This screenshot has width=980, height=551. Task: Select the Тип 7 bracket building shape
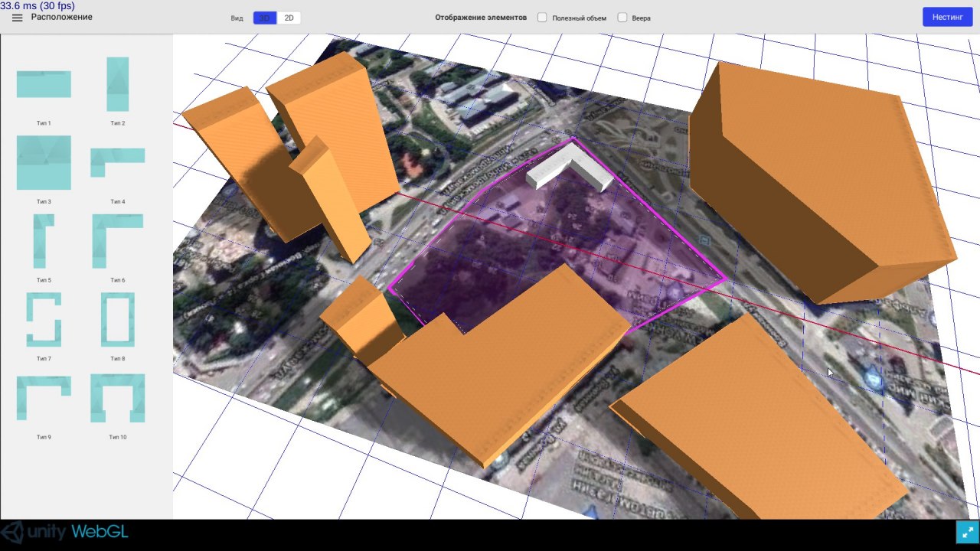coord(44,319)
